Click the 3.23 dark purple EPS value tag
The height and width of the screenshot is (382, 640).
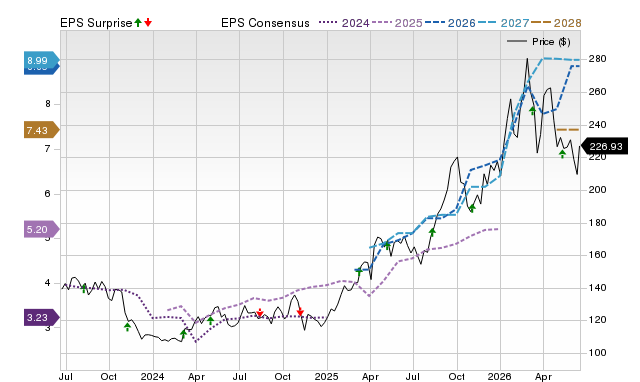click(x=42, y=318)
